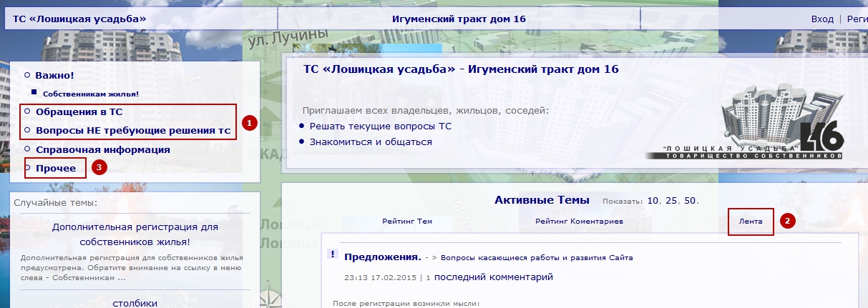Click the exclamation mark icon beside Предложения

click(x=332, y=254)
